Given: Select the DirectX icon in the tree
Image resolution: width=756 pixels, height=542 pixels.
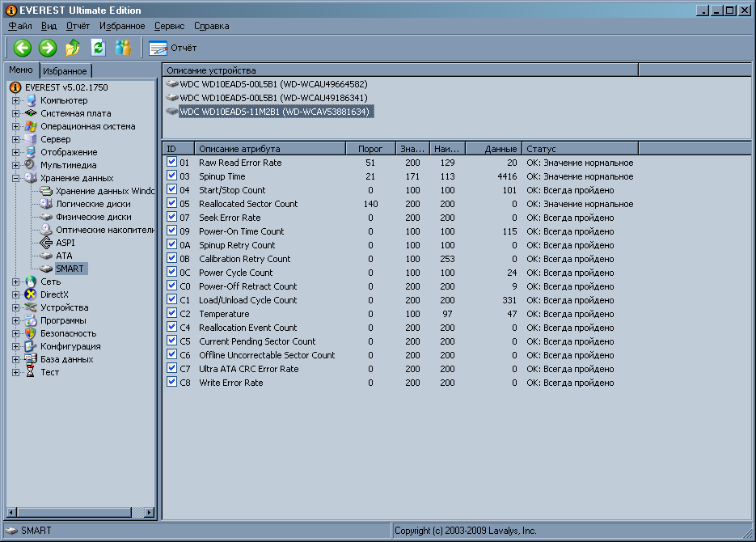Looking at the screenshot, I should 31,294.
